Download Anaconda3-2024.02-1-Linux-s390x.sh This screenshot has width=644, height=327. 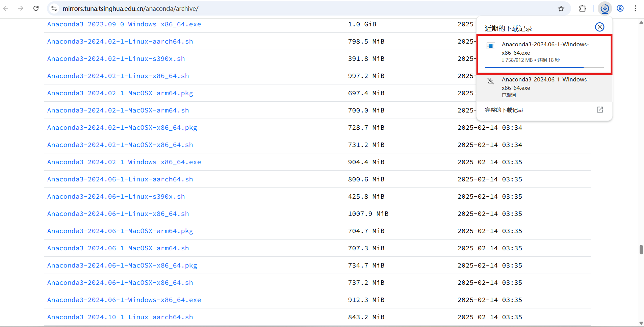click(116, 59)
